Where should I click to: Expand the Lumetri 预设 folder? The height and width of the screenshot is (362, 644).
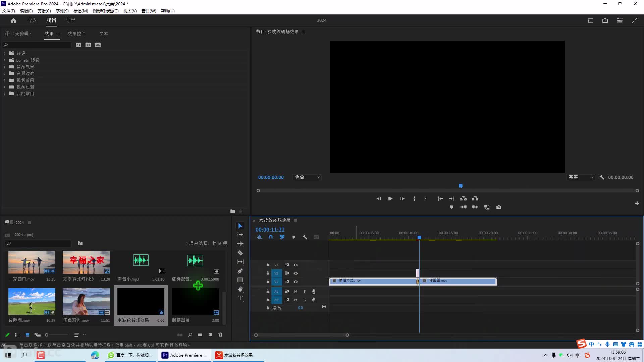coord(4,60)
